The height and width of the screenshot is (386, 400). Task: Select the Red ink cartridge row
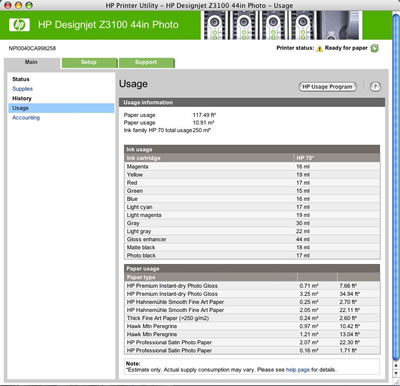click(x=252, y=183)
